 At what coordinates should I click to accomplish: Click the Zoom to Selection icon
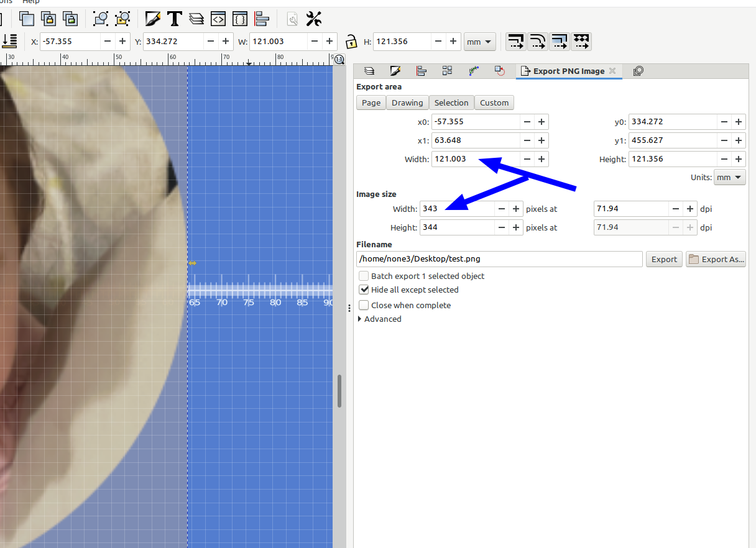(101, 19)
